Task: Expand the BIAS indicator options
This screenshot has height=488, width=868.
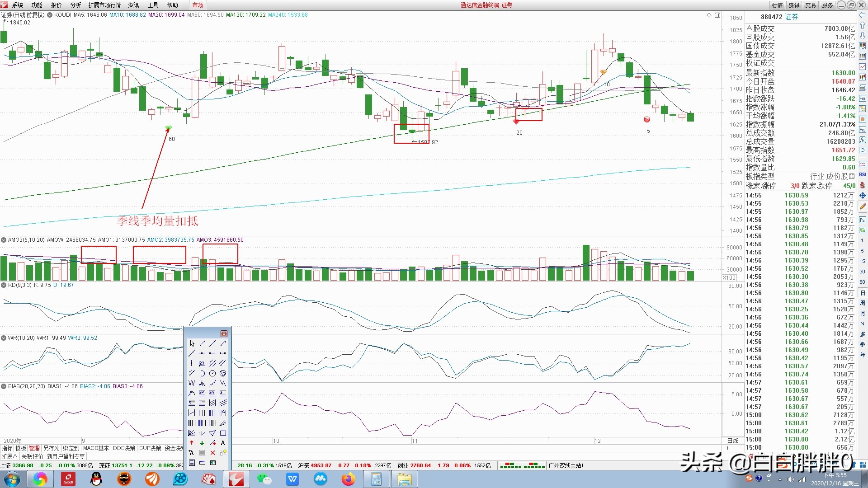Action: pos(4,386)
